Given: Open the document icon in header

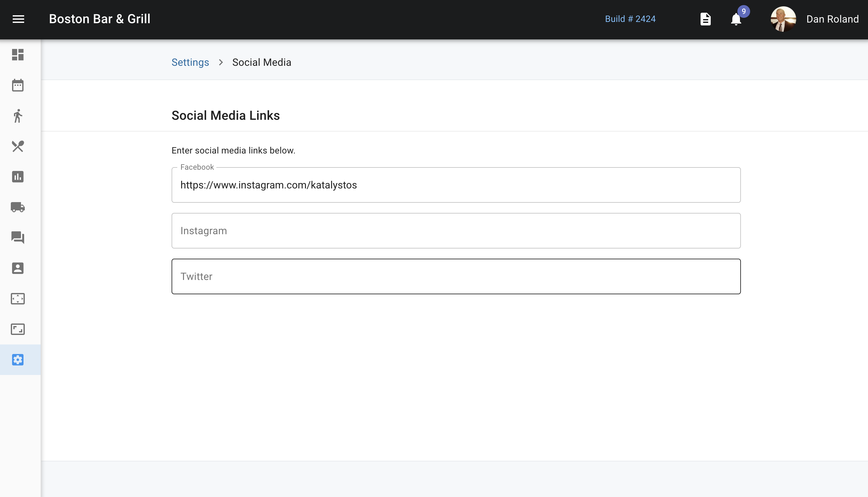Looking at the screenshot, I should (x=705, y=19).
